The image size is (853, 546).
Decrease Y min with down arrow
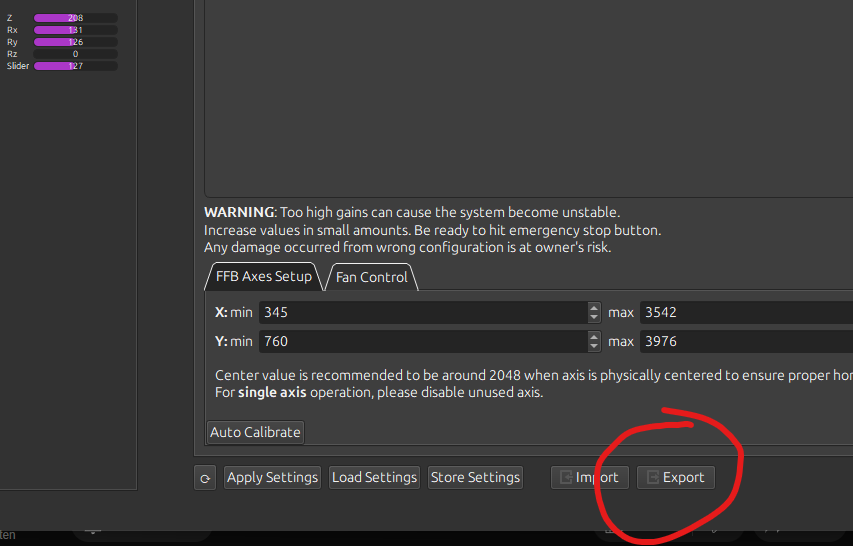tap(594, 346)
